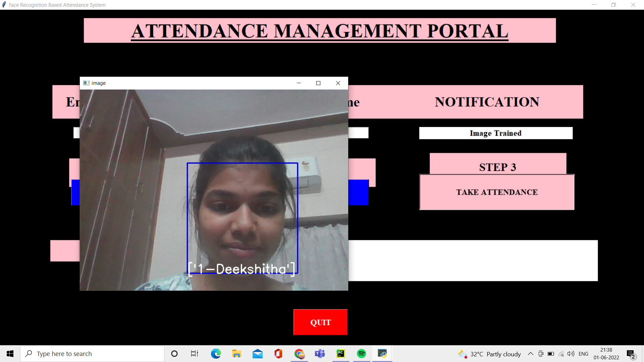This screenshot has height=362, width=644.
Task: Click the Wi-Fi icon in the system tray
Action: pos(561,354)
